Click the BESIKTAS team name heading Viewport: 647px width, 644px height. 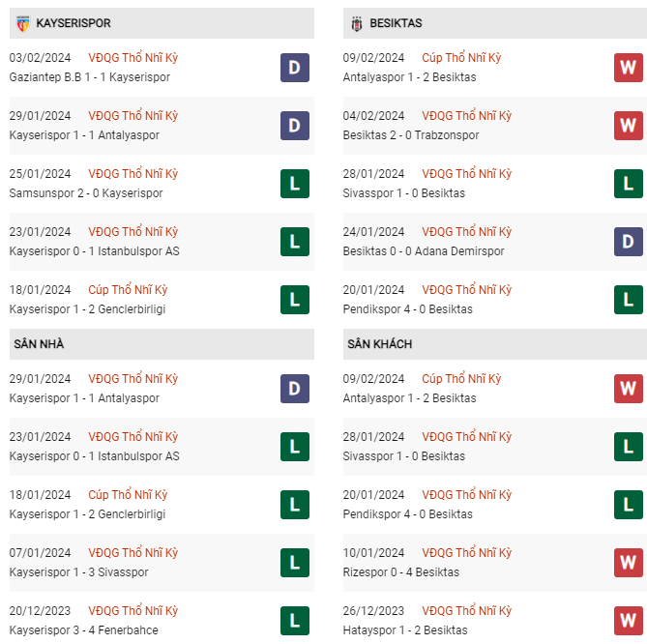(x=396, y=23)
